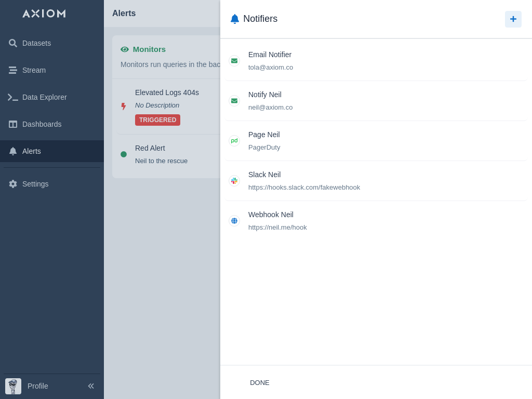Click the TRIGGERED status badge

click(x=157, y=120)
